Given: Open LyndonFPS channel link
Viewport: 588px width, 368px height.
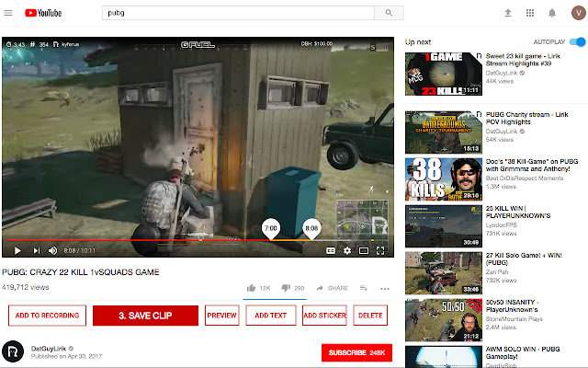Looking at the screenshot, I should [x=501, y=224].
